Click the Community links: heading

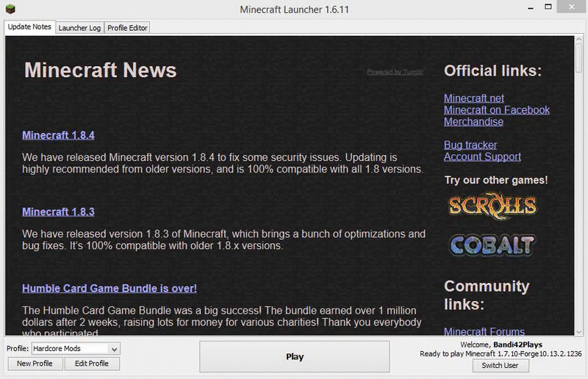point(487,295)
